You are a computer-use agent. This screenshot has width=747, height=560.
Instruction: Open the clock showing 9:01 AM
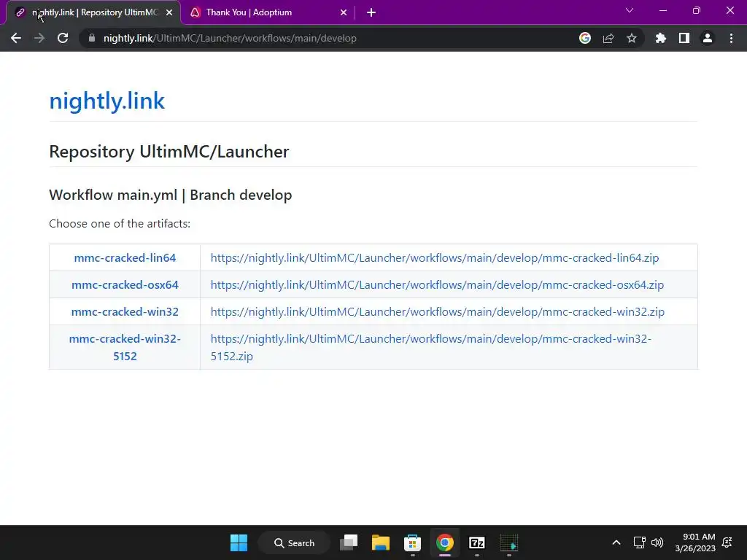(695, 542)
